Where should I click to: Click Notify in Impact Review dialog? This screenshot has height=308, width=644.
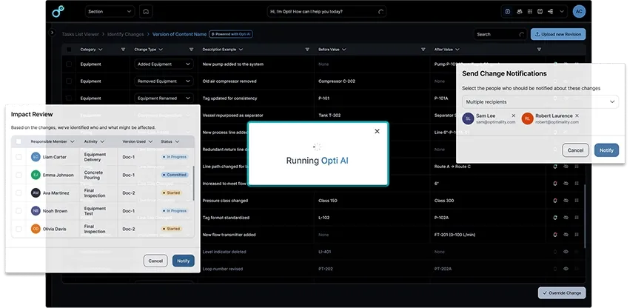183,261
